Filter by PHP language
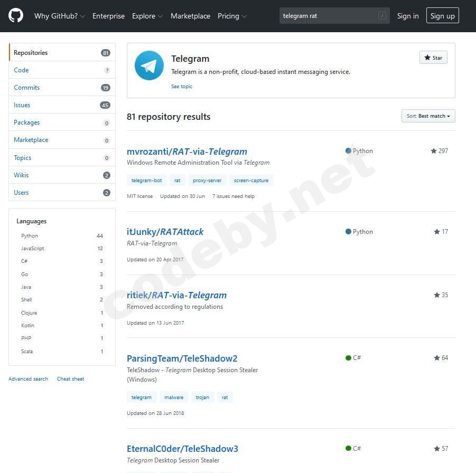 coord(62,338)
